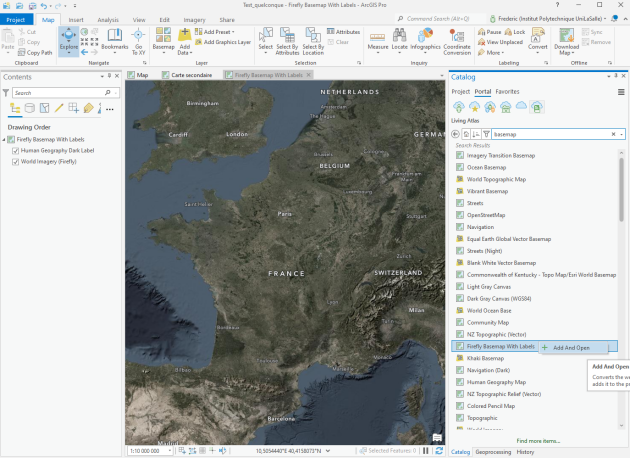The height and width of the screenshot is (458, 630).
Task: Click the Catalog results vertical scrollbar
Action: coord(621,189)
